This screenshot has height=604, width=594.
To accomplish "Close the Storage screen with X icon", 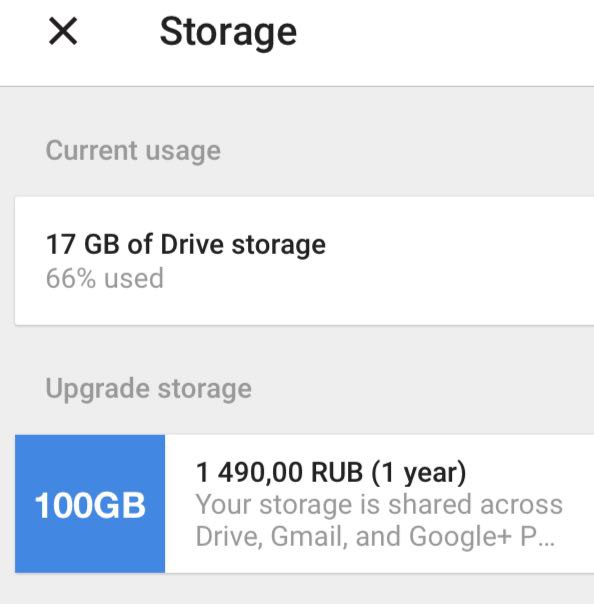I will [x=63, y=31].
